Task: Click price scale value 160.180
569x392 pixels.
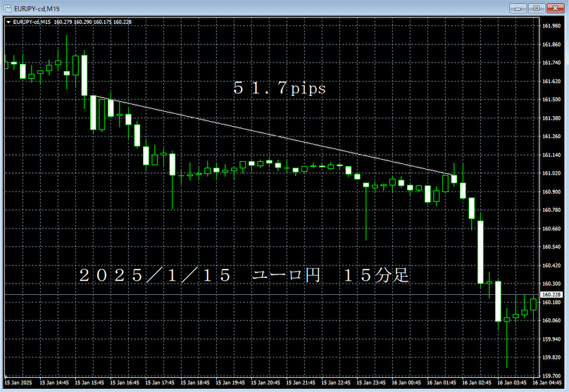Action: click(x=551, y=303)
